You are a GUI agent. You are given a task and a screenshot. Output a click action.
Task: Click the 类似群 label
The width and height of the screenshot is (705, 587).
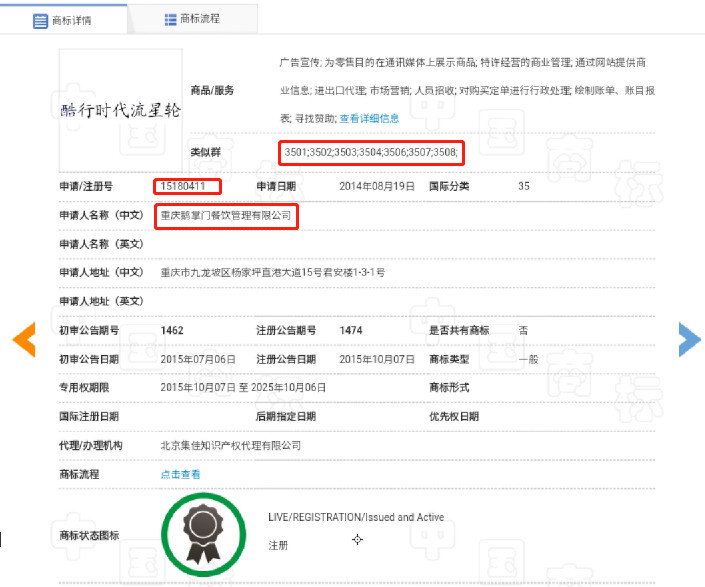(x=205, y=152)
